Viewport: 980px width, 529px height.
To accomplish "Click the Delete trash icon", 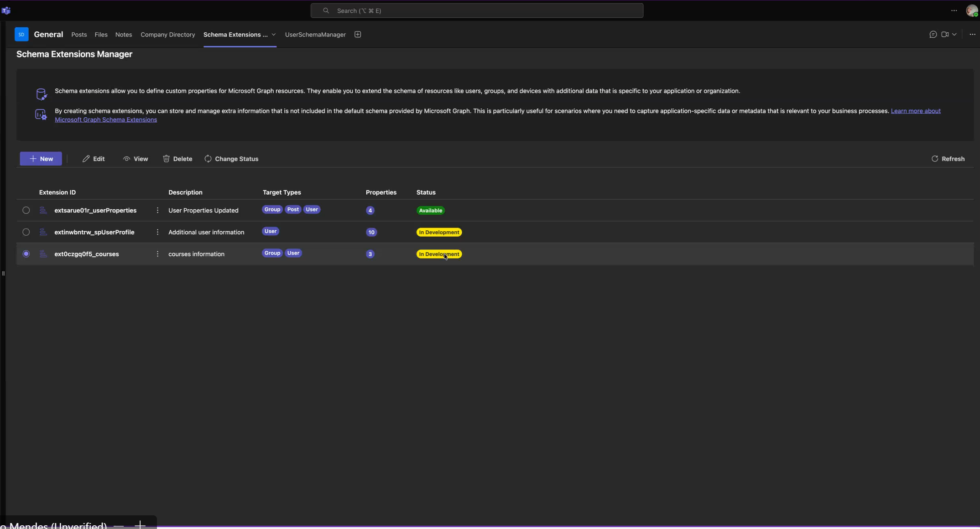I will click(x=166, y=159).
